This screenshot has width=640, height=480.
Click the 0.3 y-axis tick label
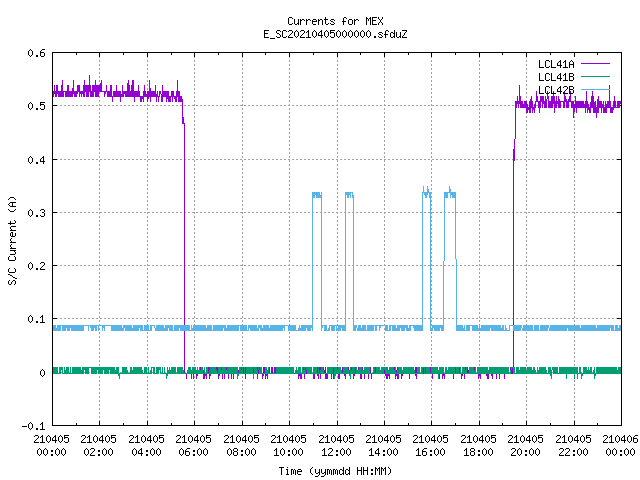[x=37, y=213]
